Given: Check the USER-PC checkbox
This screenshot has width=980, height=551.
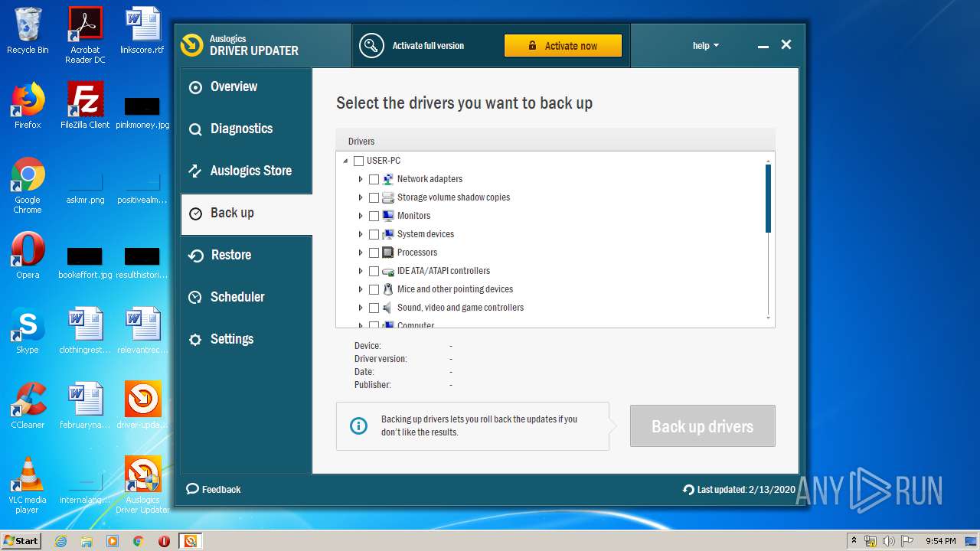Looking at the screenshot, I should 358,161.
